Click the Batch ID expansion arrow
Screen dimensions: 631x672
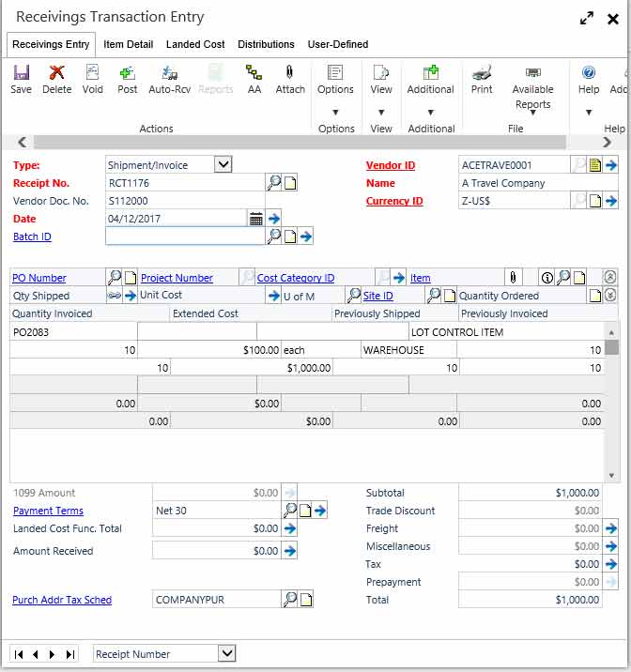pyautogui.click(x=306, y=237)
